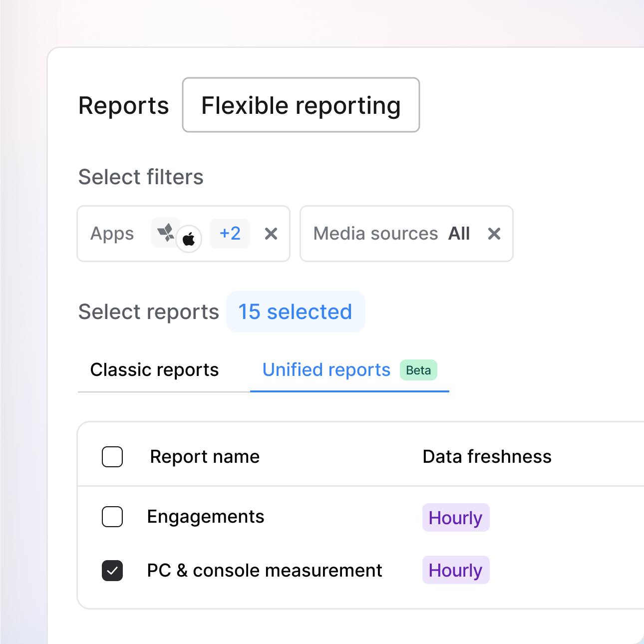This screenshot has height=644, width=644.
Task: Select the Google Play app icon in Apps filter
Action: coord(166,232)
